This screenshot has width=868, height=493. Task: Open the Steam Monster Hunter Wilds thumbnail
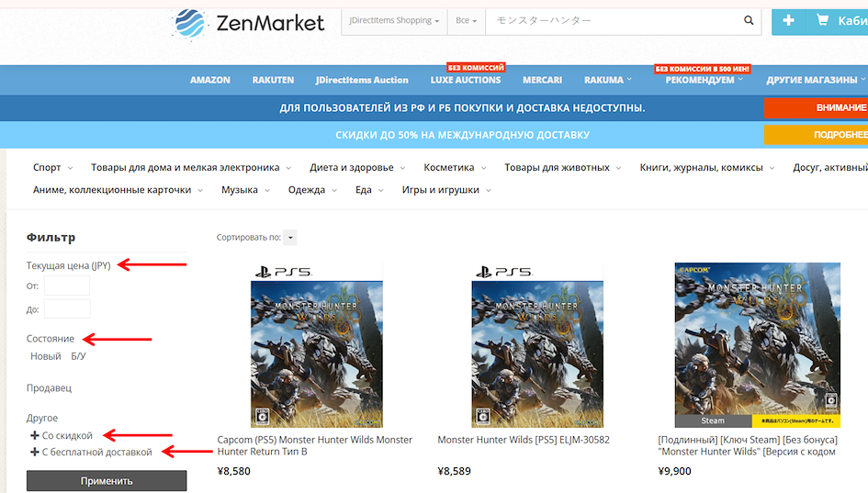click(757, 344)
